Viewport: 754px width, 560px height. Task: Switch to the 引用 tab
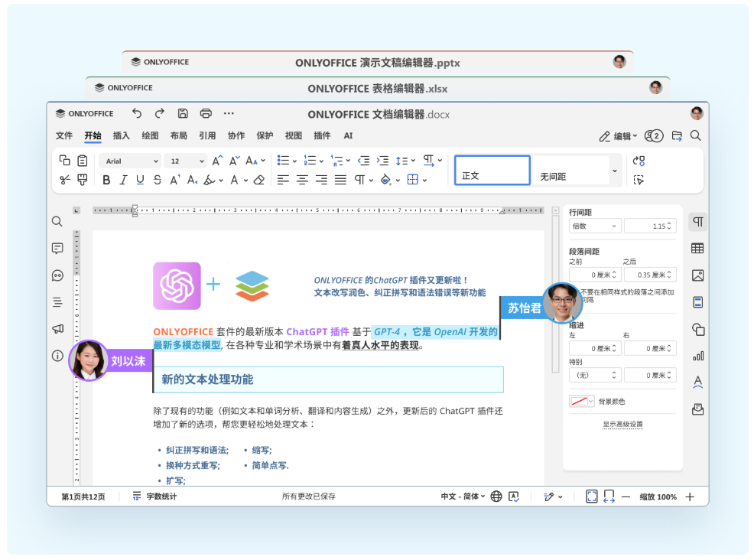tap(207, 135)
